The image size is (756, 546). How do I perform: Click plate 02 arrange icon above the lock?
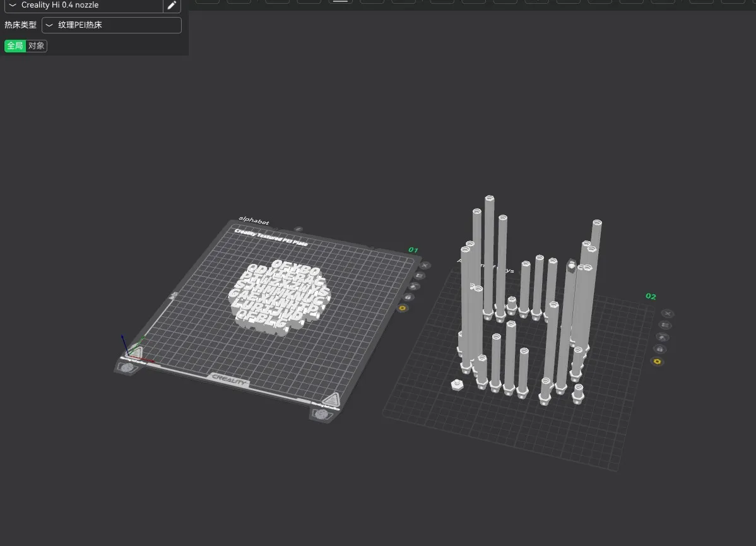tap(663, 337)
